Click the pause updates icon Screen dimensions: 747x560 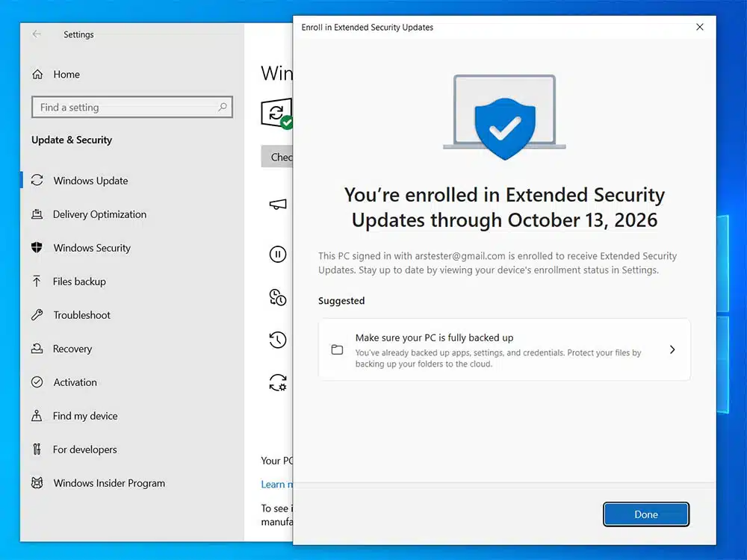click(277, 255)
